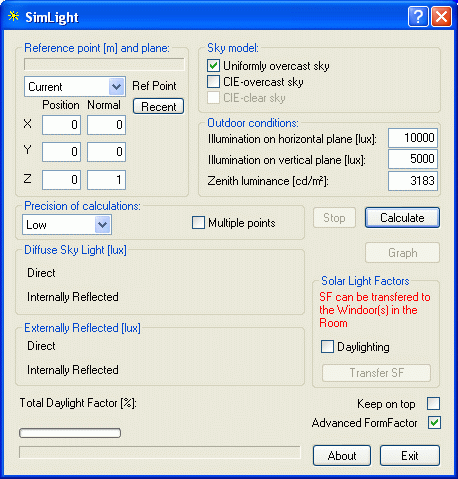This screenshot has height=479, width=458.
Task: Click the 'Ref Point' label
Action: coord(154,86)
